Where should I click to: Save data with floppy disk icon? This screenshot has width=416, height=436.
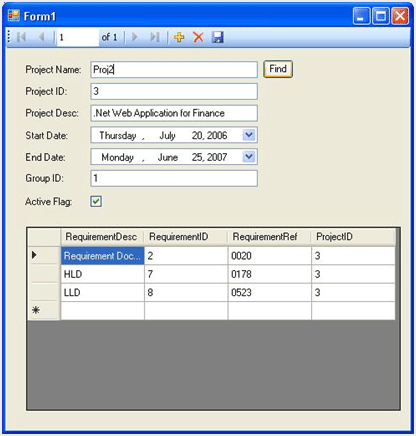click(x=218, y=37)
